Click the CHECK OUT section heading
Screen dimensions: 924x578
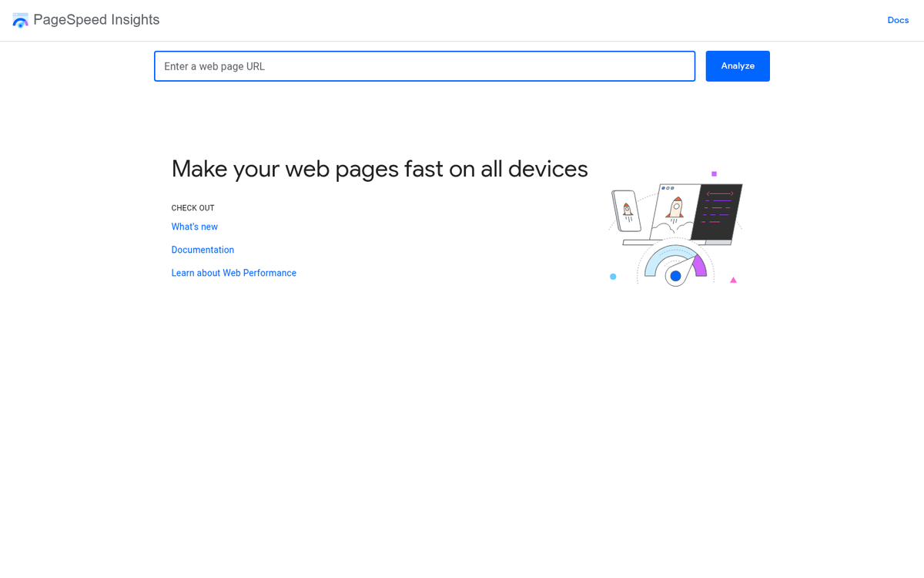click(x=192, y=207)
